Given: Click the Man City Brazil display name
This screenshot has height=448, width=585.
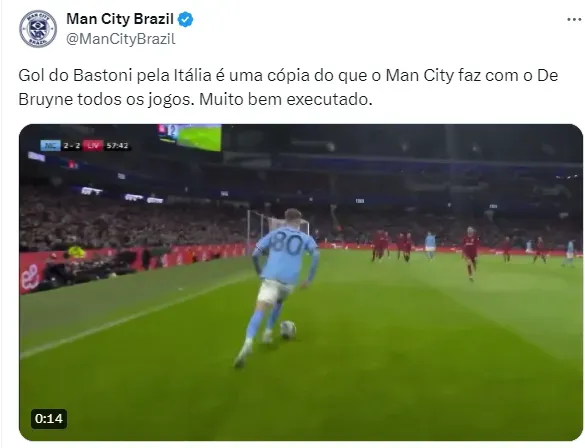Looking at the screenshot, I should click(120, 19).
